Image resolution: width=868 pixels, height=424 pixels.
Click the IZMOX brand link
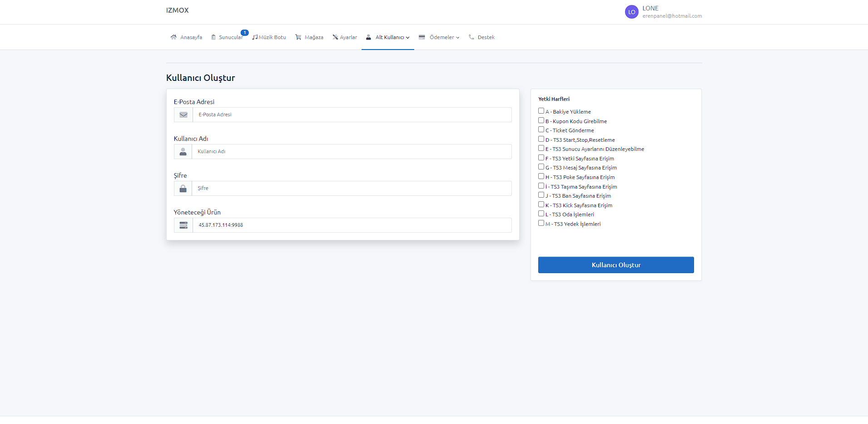click(x=177, y=10)
